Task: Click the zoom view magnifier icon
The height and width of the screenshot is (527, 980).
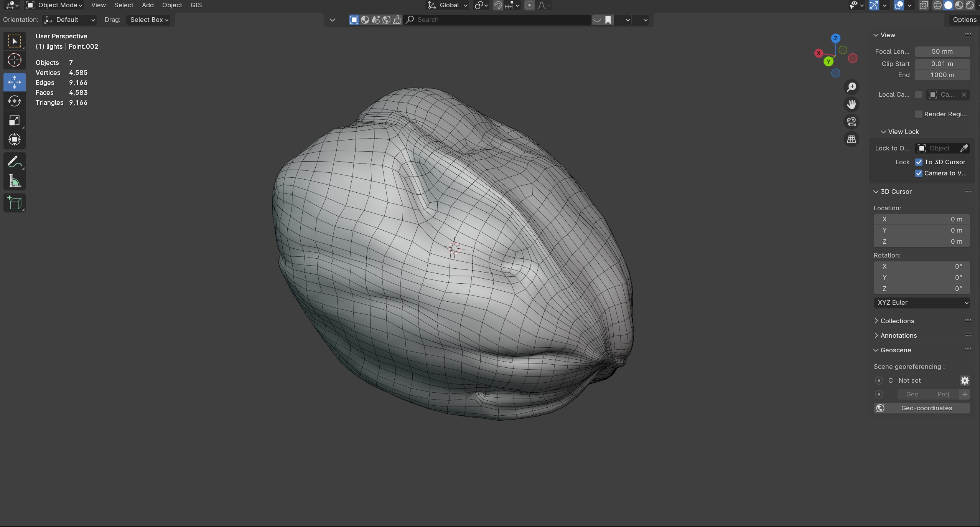Action: (852, 87)
